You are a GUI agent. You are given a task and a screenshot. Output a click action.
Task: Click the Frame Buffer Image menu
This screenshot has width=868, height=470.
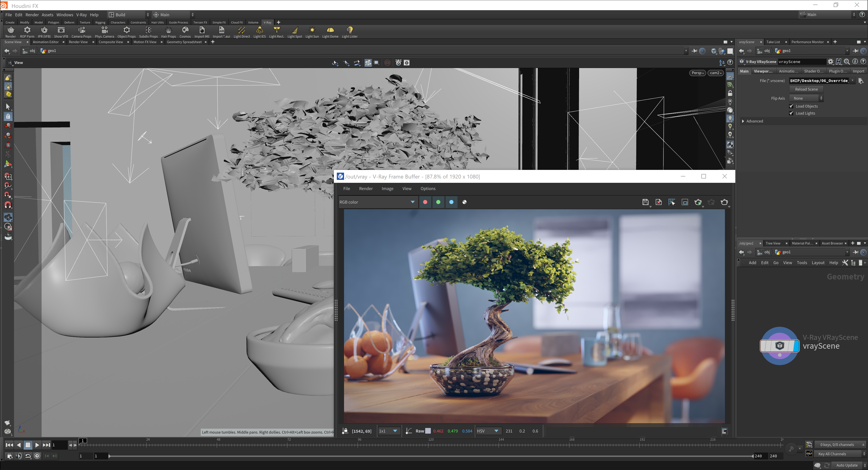tap(387, 189)
